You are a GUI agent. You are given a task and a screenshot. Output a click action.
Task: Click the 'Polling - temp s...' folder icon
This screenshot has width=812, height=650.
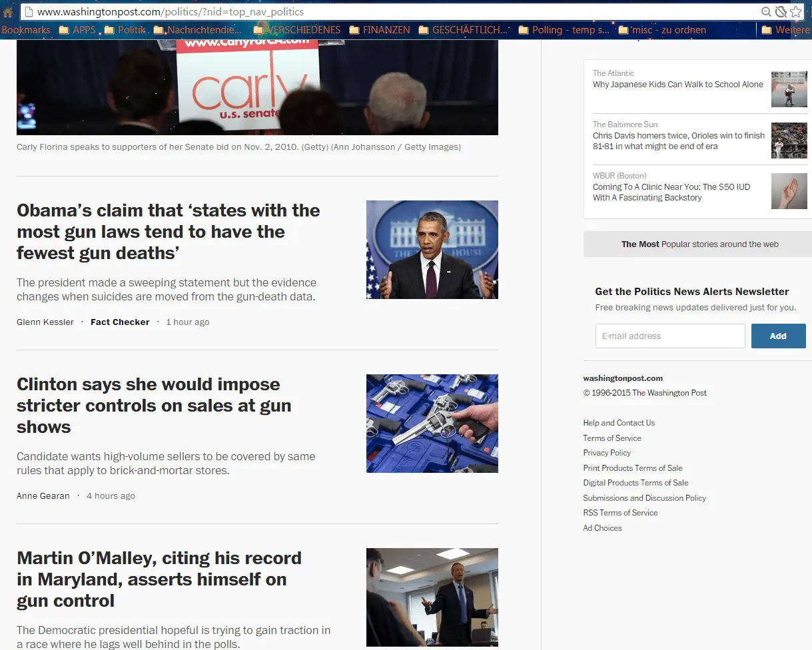(x=525, y=29)
